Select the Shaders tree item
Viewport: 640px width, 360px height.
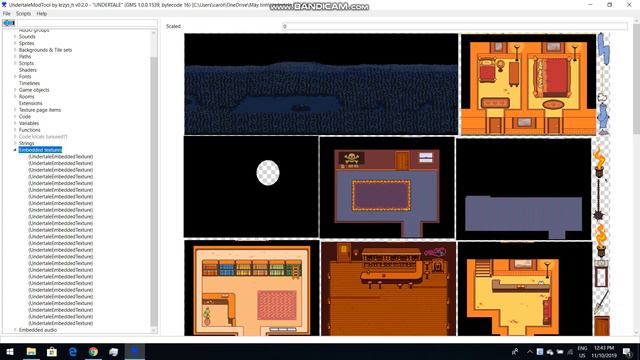28,70
